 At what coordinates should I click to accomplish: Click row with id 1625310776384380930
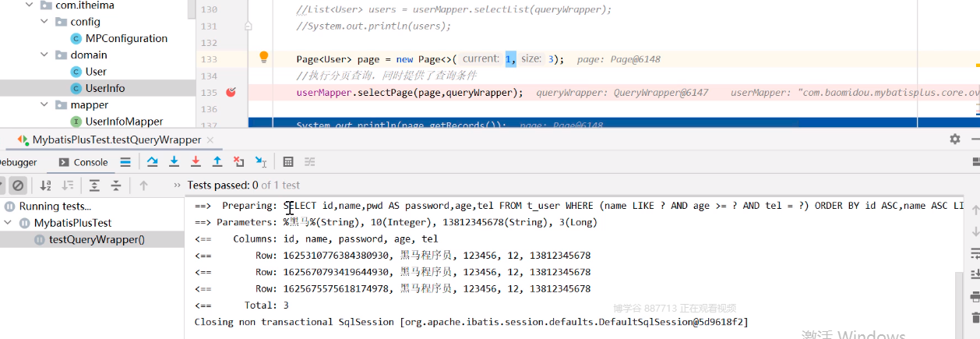392,256
